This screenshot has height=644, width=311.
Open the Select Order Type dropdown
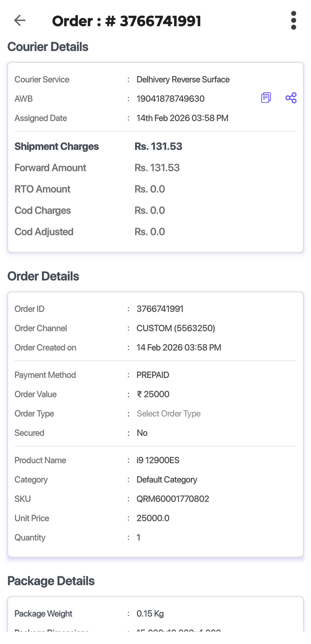168,414
